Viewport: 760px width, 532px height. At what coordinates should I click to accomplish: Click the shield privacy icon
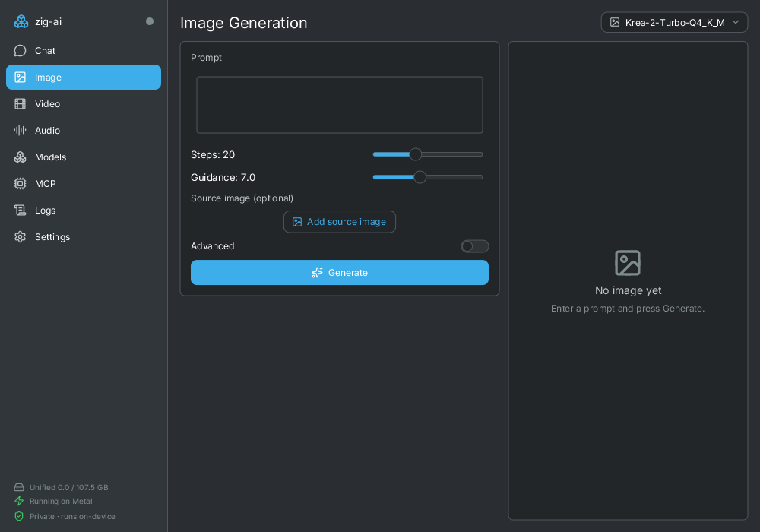pyautogui.click(x=19, y=517)
